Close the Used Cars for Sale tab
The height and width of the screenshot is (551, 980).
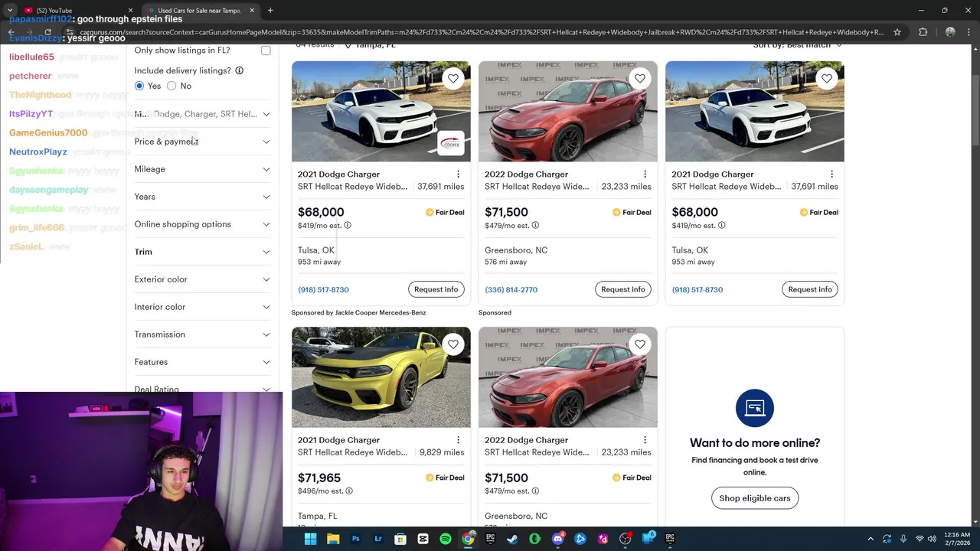point(252,10)
